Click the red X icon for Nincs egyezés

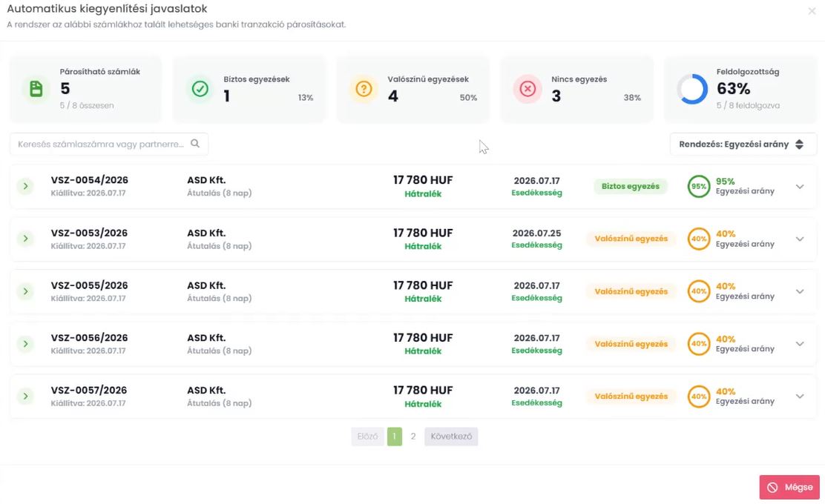(527, 89)
